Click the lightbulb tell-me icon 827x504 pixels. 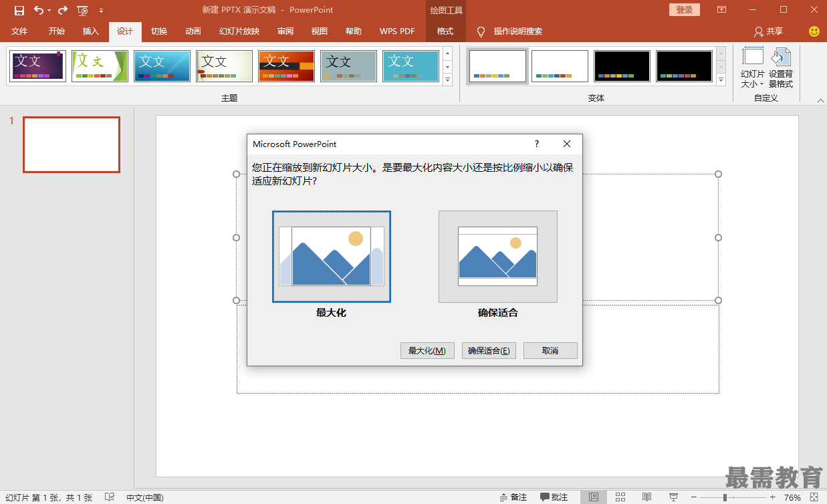coord(481,31)
